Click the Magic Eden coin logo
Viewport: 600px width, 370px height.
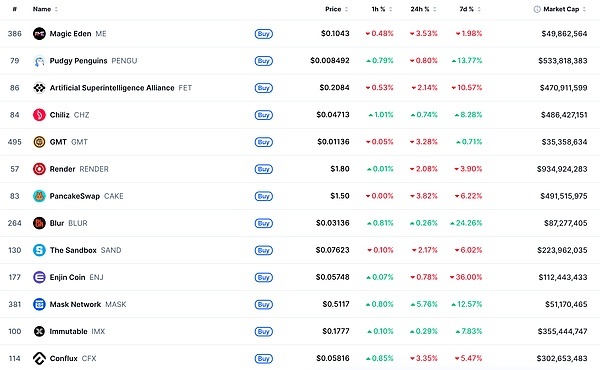39,34
